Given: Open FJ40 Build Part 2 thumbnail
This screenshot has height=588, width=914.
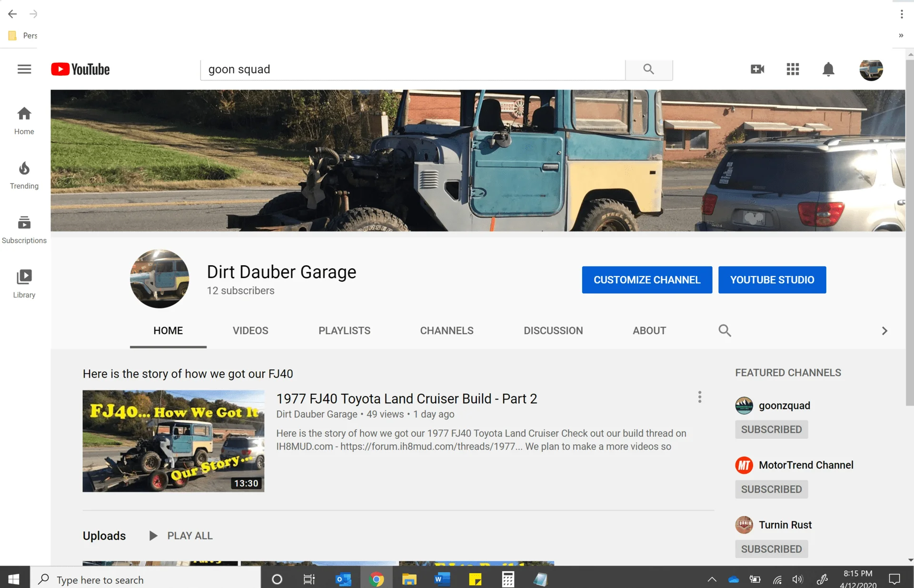Looking at the screenshot, I should pos(173,441).
